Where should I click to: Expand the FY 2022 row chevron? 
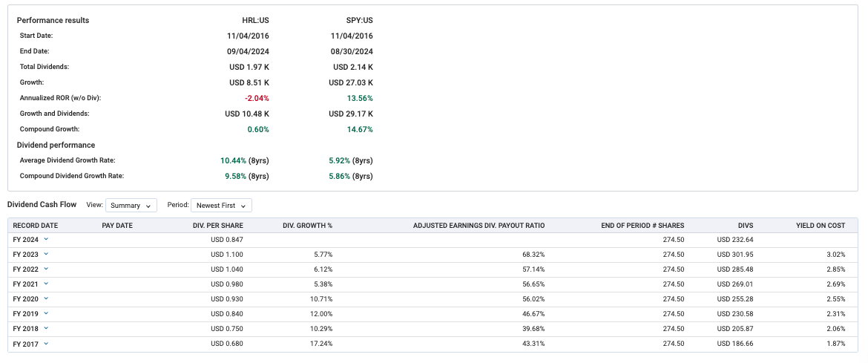pyautogui.click(x=45, y=269)
